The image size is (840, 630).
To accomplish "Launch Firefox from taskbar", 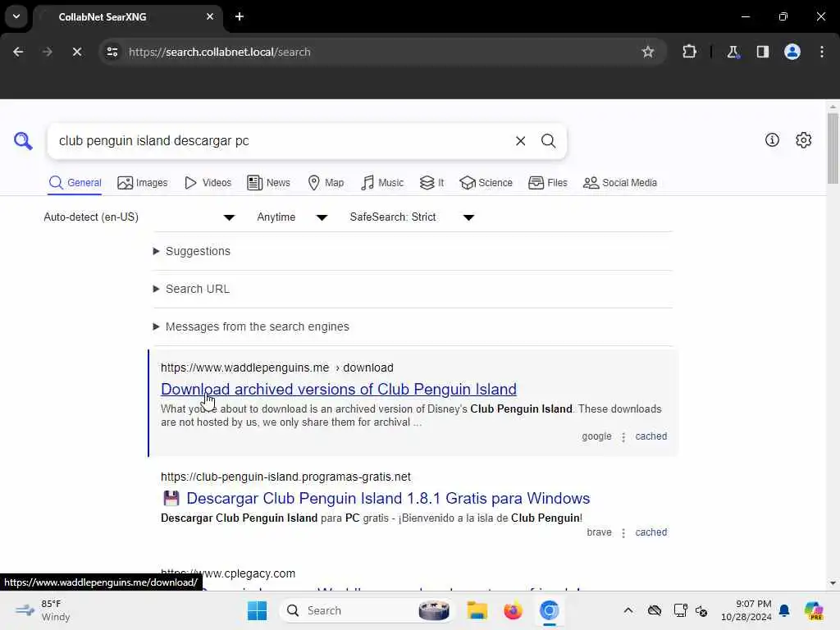I will click(513, 610).
